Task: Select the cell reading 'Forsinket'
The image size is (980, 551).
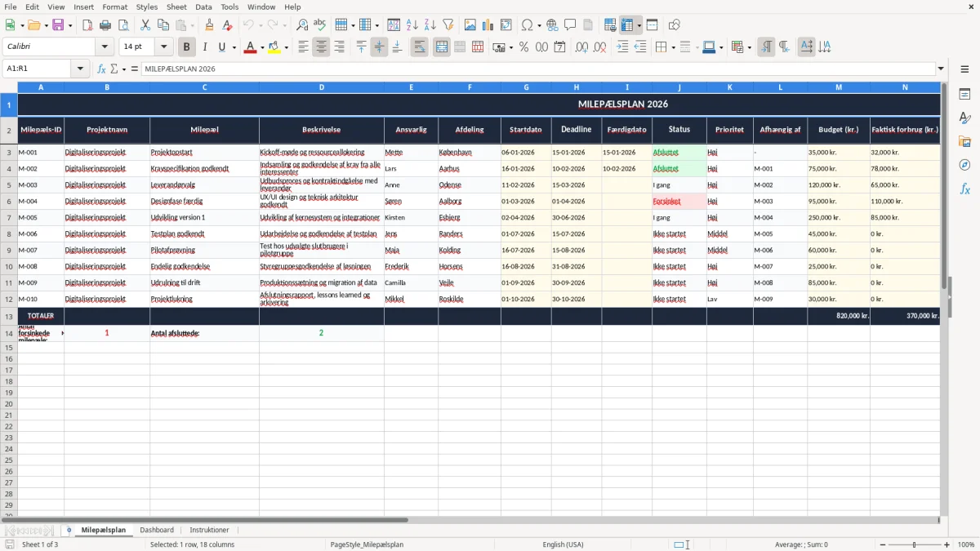Action: (679, 202)
